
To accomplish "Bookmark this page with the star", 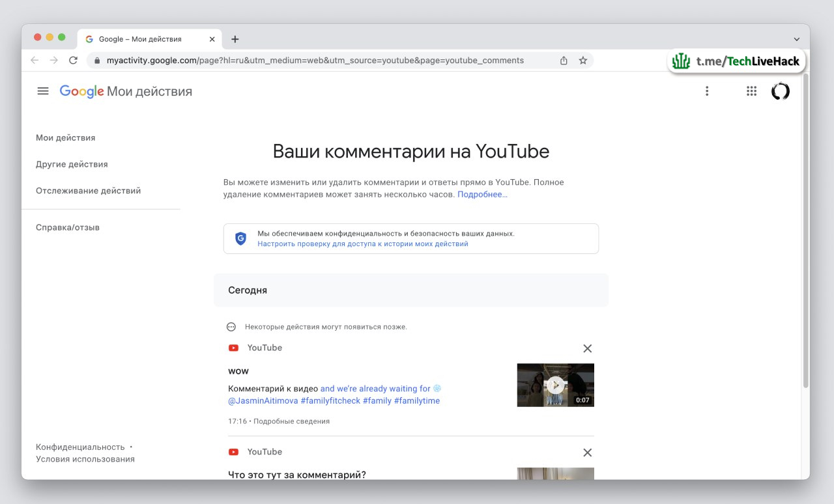I will tap(583, 60).
